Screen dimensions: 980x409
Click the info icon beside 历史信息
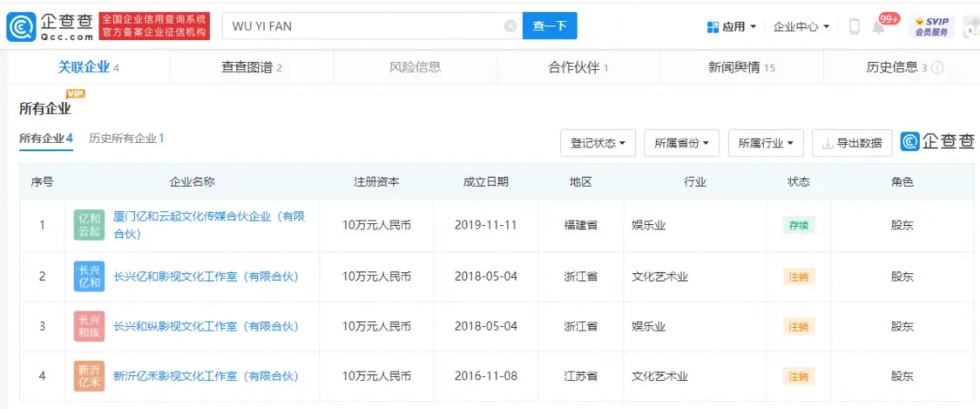pos(937,68)
